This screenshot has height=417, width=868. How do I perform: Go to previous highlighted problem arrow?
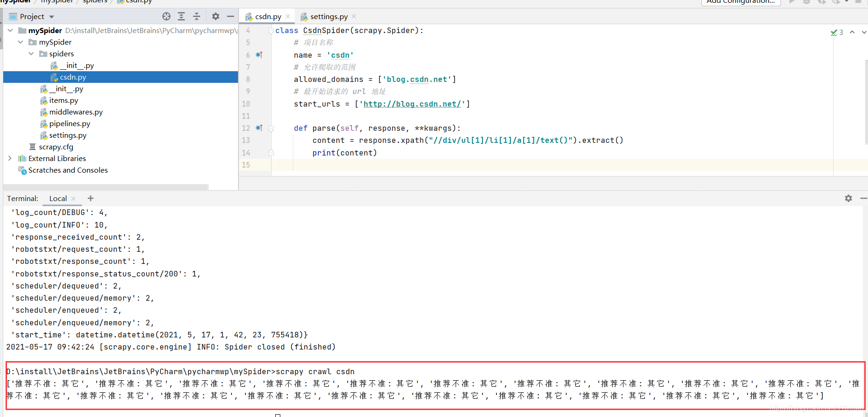(852, 32)
